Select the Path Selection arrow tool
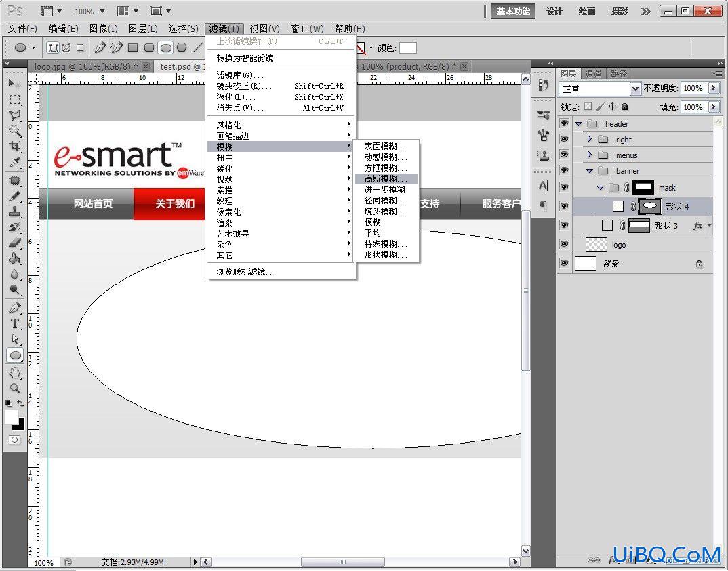This screenshot has width=728, height=571. point(15,339)
